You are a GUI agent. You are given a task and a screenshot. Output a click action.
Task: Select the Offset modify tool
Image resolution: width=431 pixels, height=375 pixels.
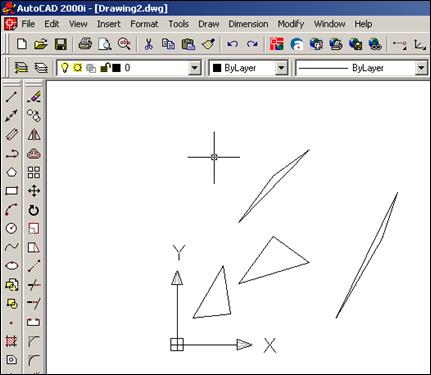tap(34, 154)
